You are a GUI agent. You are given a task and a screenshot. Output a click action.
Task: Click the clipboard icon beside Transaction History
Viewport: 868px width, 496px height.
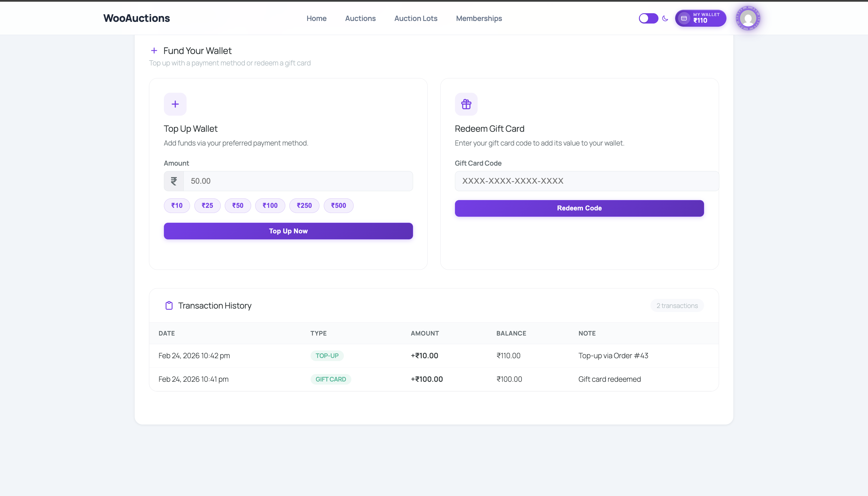[168, 306]
